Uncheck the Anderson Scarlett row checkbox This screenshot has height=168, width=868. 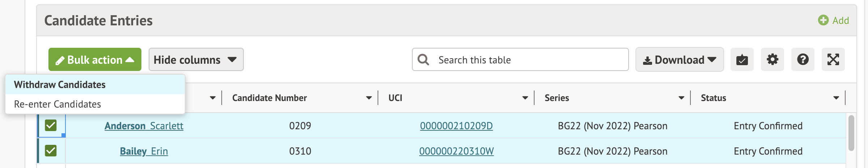(51, 125)
